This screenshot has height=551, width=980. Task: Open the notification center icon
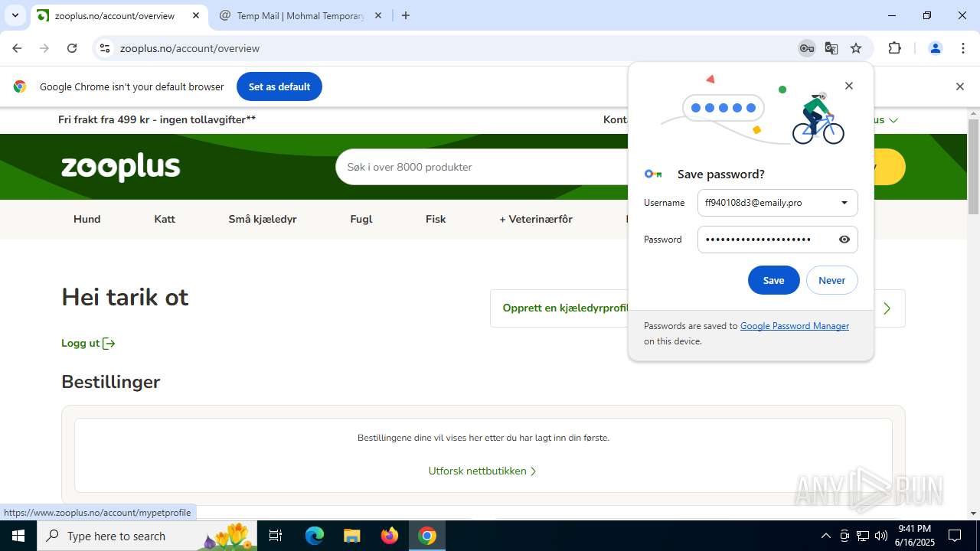(955, 536)
